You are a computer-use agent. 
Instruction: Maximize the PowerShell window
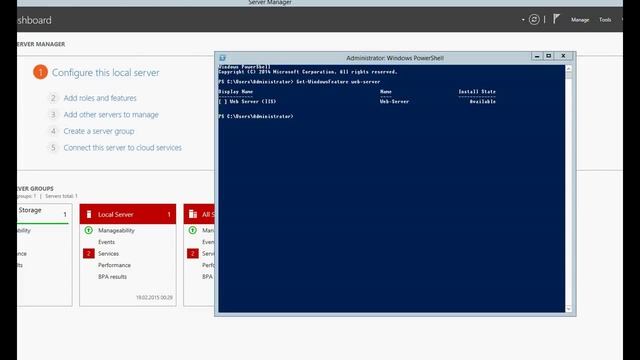[x=549, y=56]
